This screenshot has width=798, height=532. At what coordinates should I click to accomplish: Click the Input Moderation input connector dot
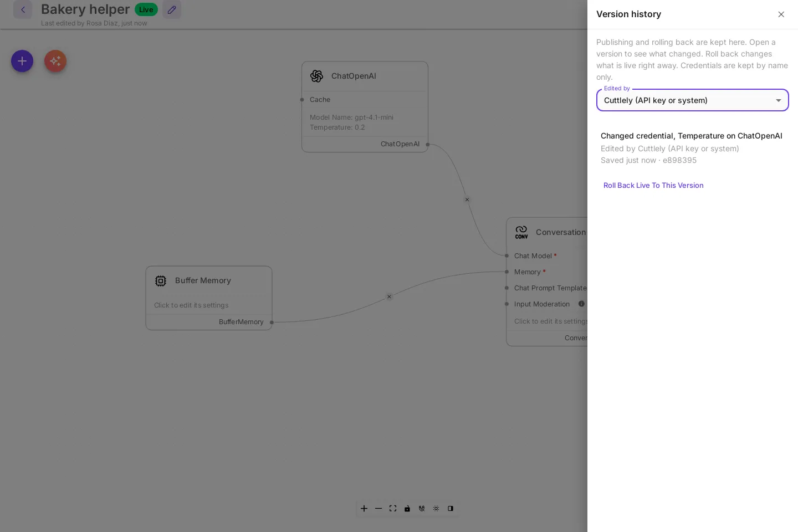pyautogui.click(x=507, y=304)
